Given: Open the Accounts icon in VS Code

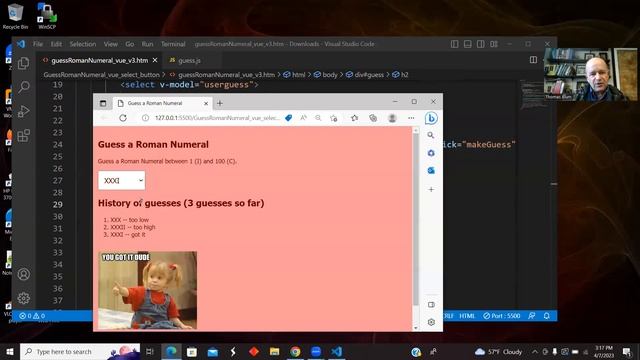Looking at the screenshot, I should point(24,274).
